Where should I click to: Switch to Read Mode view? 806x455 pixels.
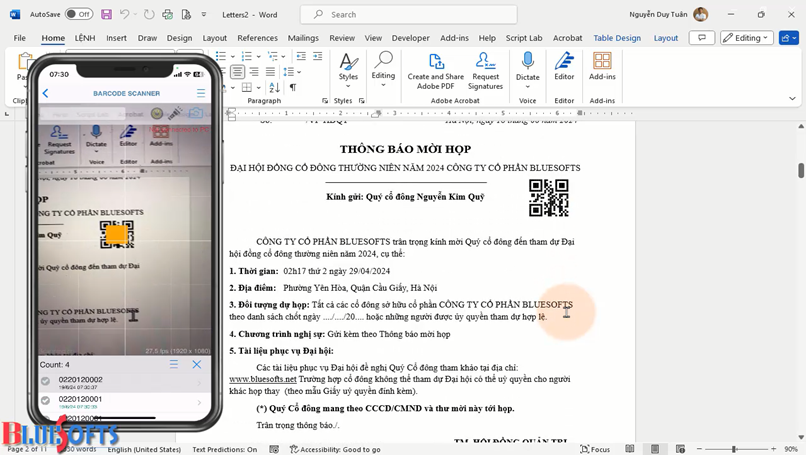(630, 449)
